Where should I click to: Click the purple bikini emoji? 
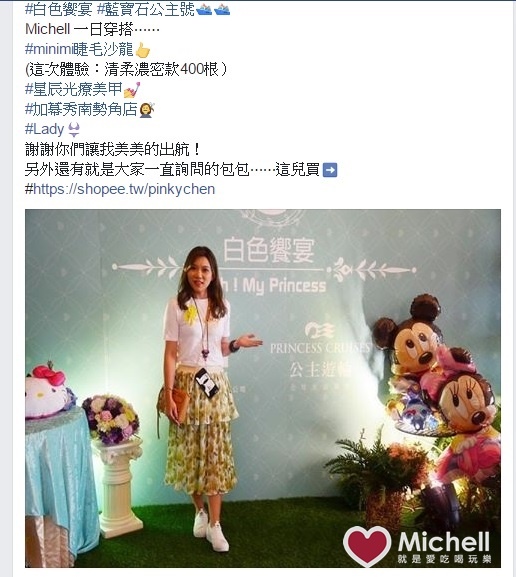click(74, 130)
